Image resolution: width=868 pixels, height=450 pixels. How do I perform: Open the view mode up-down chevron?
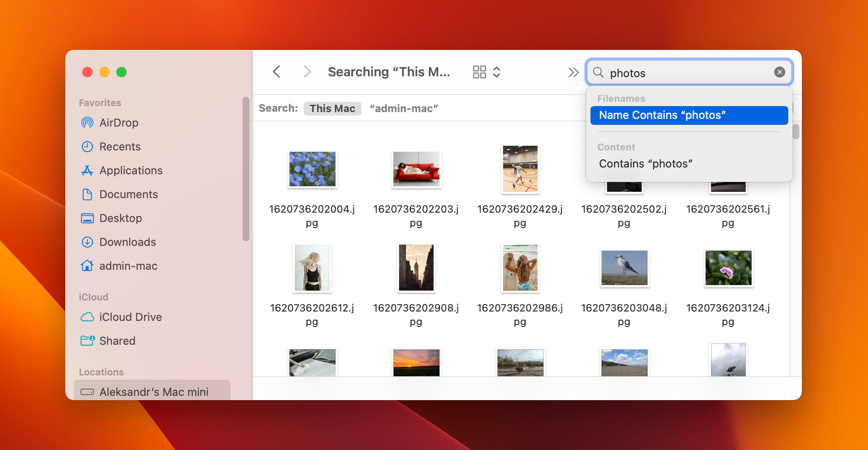pyautogui.click(x=497, y=72)
